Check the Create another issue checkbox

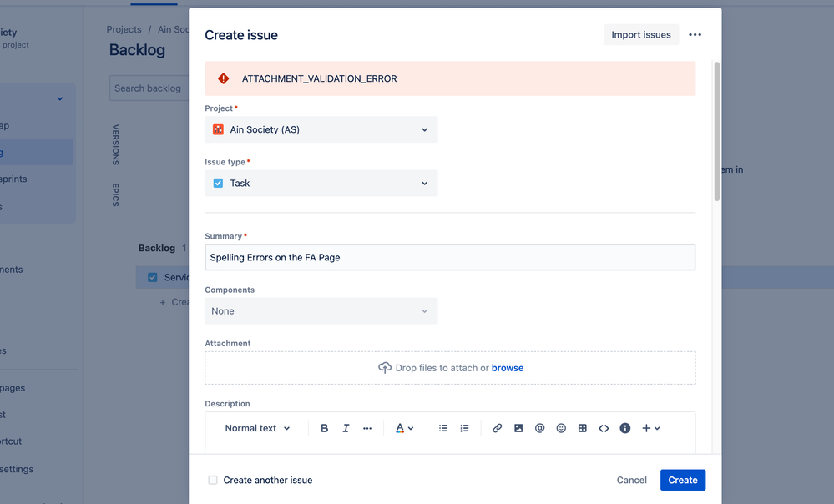coord(213,480)
